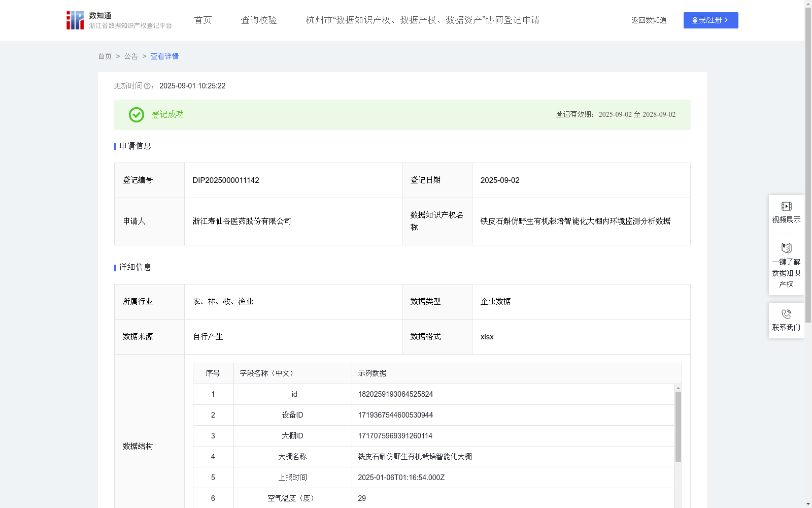The height and width of the screenshot is (508, 812).
Task: Select the 设备ID field row
Action: point(434,415)
